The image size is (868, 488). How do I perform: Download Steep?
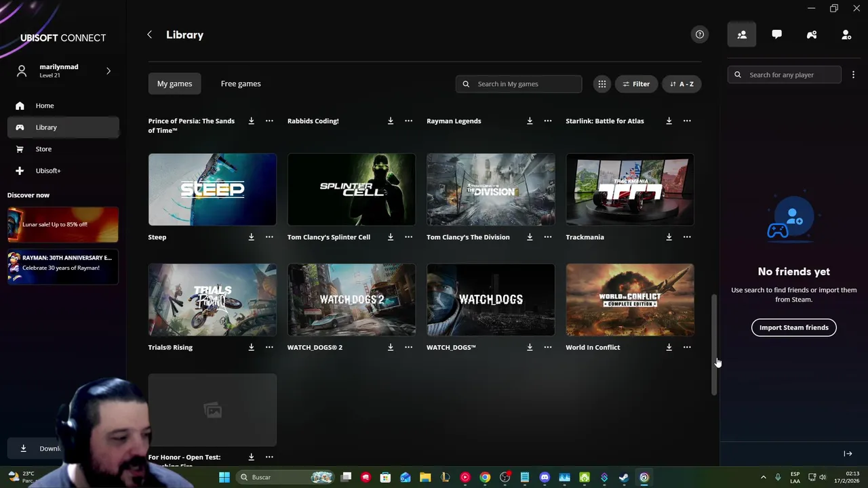tap(251, 237)
